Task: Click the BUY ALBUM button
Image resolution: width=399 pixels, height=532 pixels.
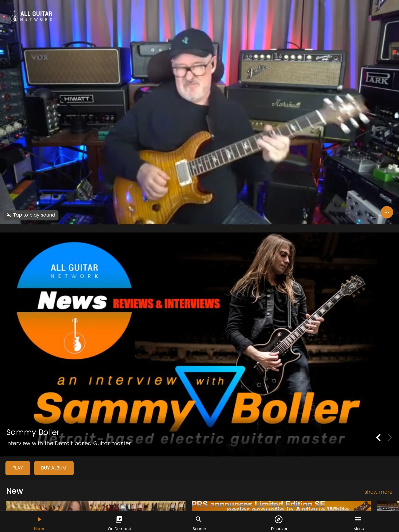Action: (x=54, y=468)
